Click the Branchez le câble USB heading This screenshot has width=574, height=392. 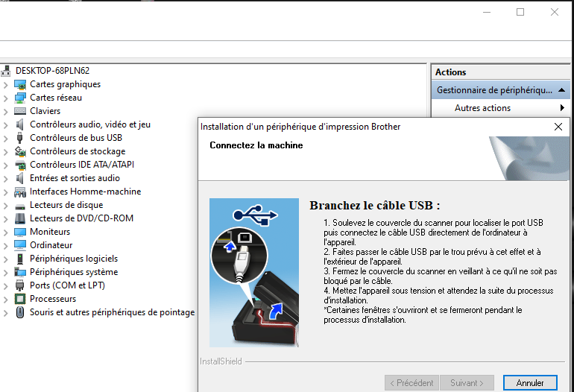(375, 206)
